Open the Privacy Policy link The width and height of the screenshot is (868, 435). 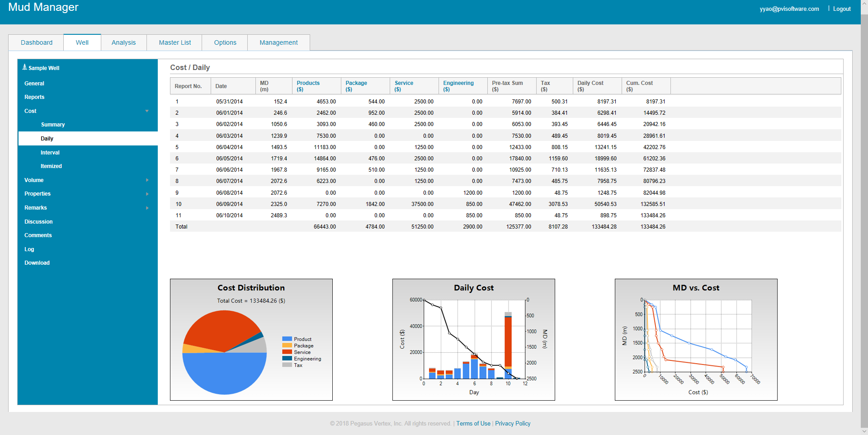[x=513, y=424]
